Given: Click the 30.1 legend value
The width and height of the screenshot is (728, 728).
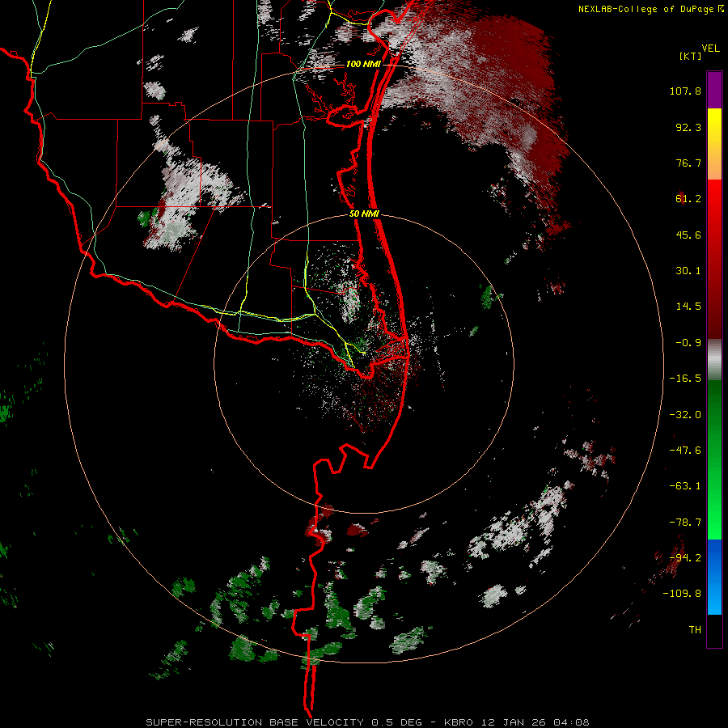Looking at the screenshot, I should click(x=688, y=271).
